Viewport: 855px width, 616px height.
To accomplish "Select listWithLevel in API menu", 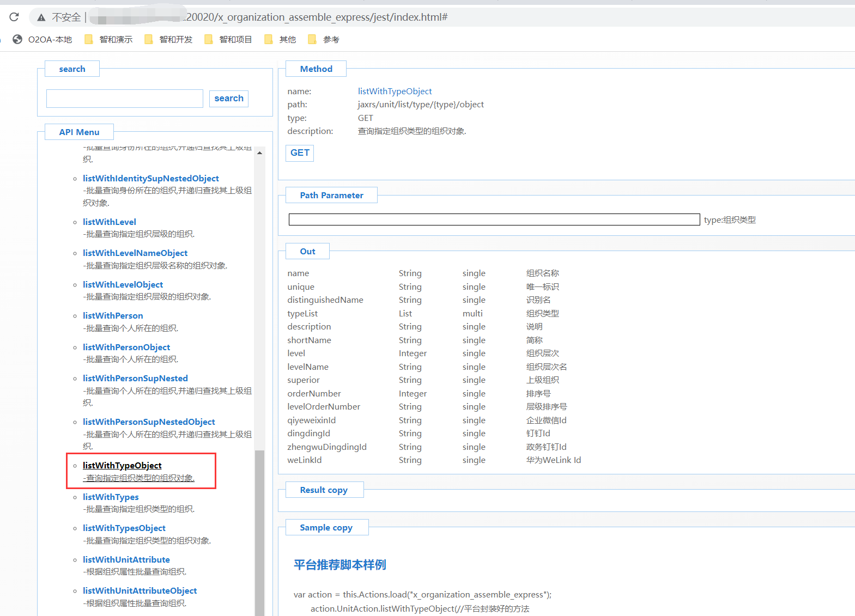I will point(110,222).
